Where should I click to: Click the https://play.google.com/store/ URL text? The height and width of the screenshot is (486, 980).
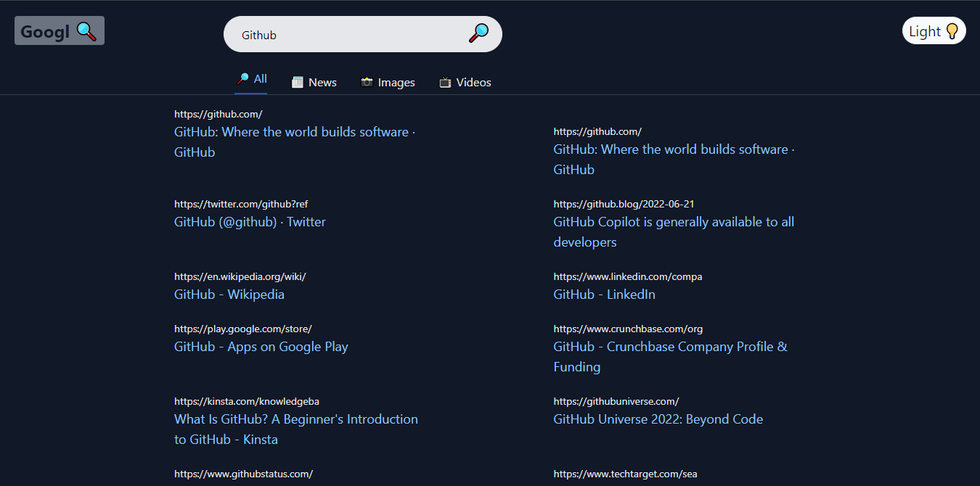click(243, 329)
